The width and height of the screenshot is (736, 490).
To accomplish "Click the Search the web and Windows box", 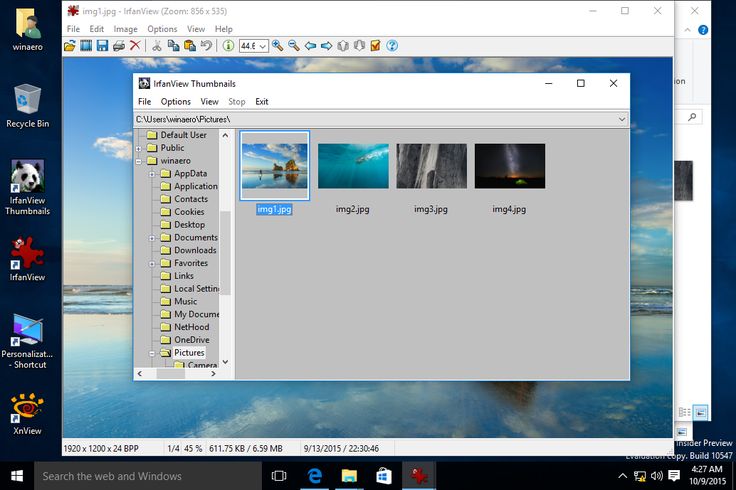I will [x=148, y=476].
